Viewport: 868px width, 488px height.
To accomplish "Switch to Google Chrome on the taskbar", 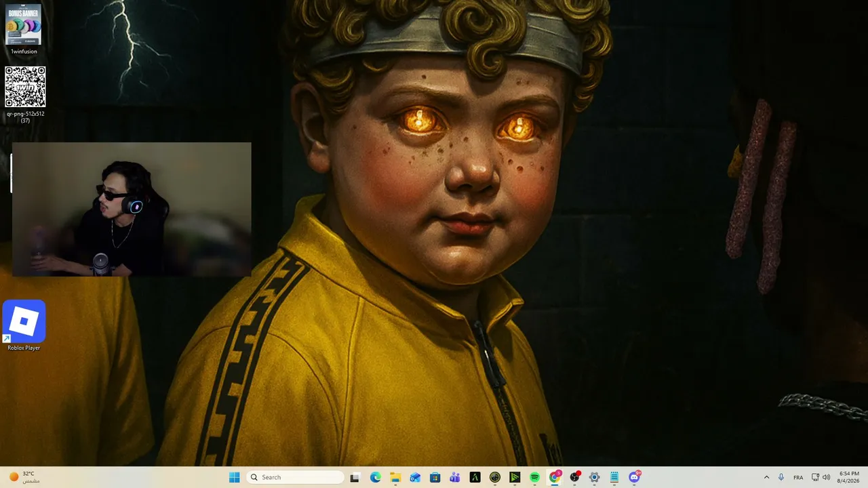I will point(555,477).
